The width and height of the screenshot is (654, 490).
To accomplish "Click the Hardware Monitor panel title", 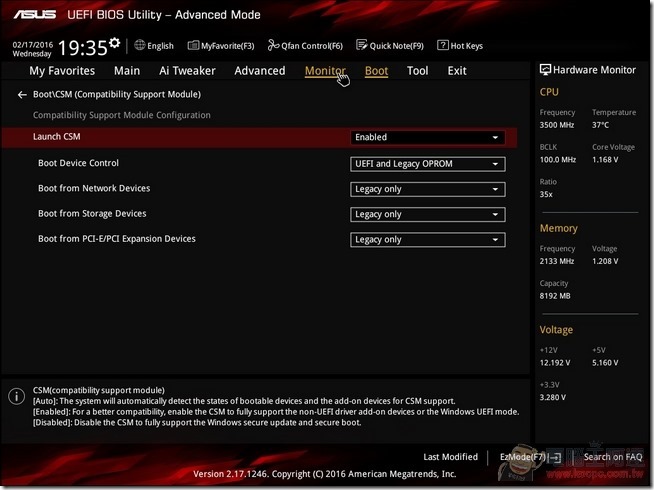I will tap(594, 70).
